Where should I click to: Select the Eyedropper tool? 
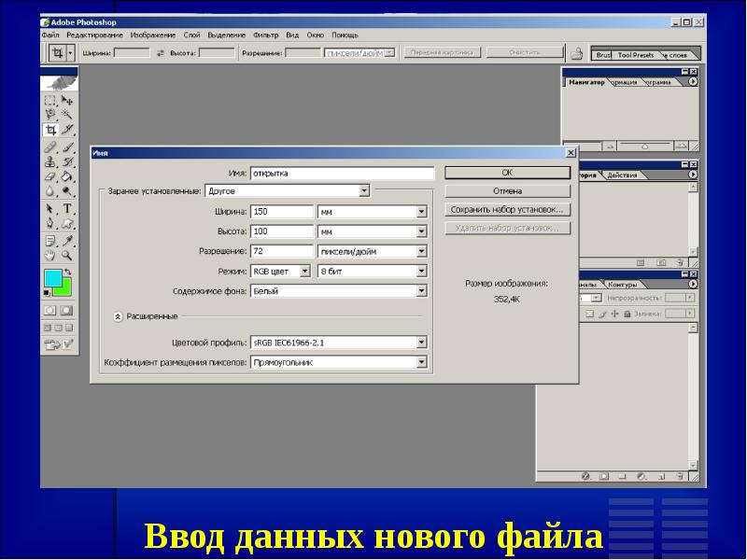tap(68, 239)
